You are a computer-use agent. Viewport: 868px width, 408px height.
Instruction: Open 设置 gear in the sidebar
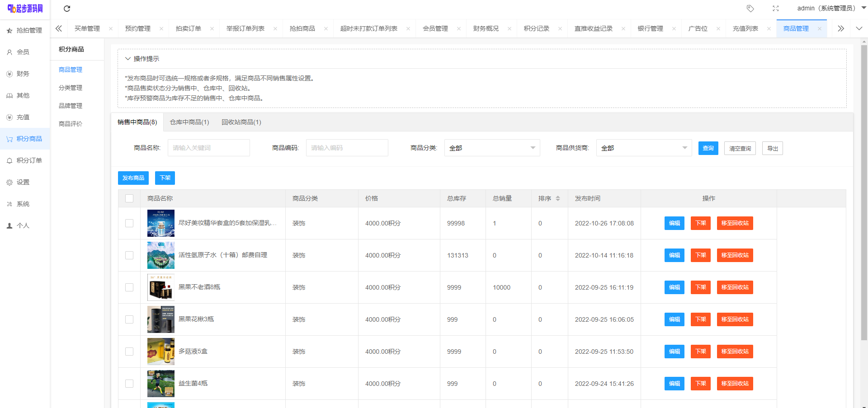coord(23,182)
